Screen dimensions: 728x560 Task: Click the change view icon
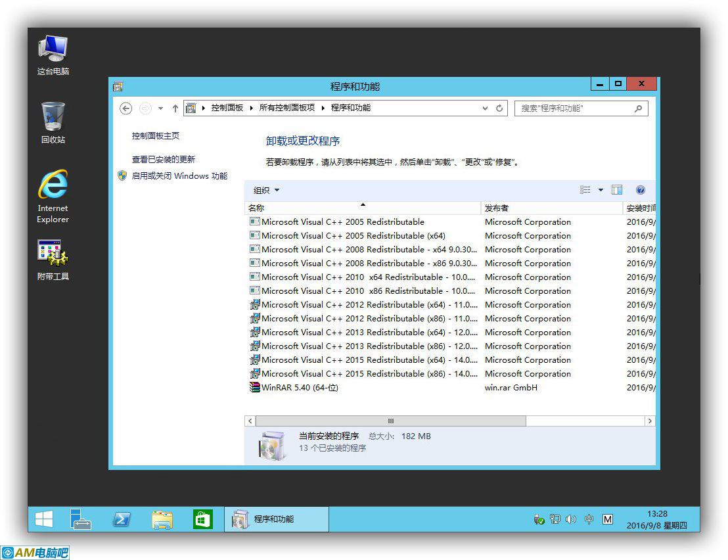585,190
